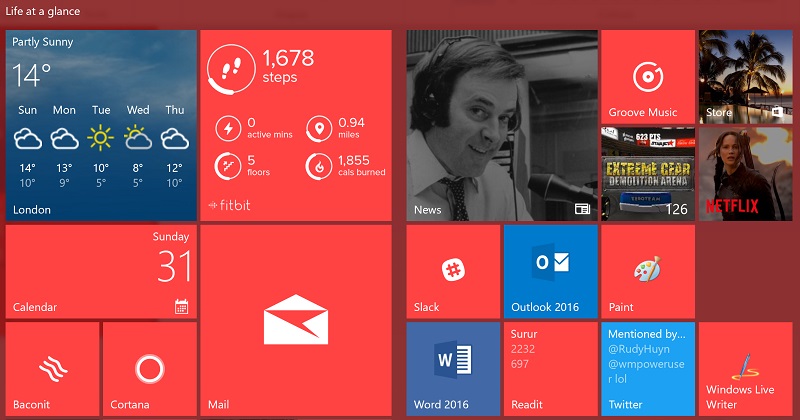Click the Calendar grid icon

coord(182,306)
